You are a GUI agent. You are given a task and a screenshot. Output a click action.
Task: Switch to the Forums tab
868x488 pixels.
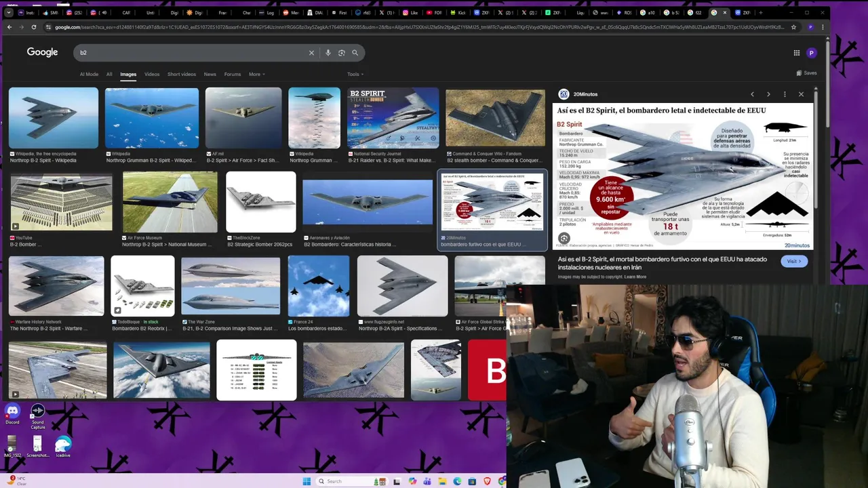click(233, 74)
